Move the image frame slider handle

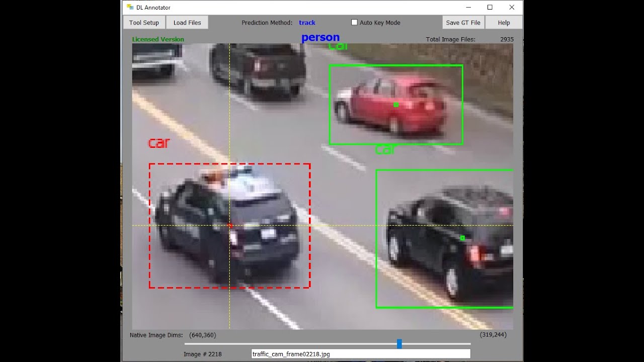pyautogui.click(x=399, y=344)
